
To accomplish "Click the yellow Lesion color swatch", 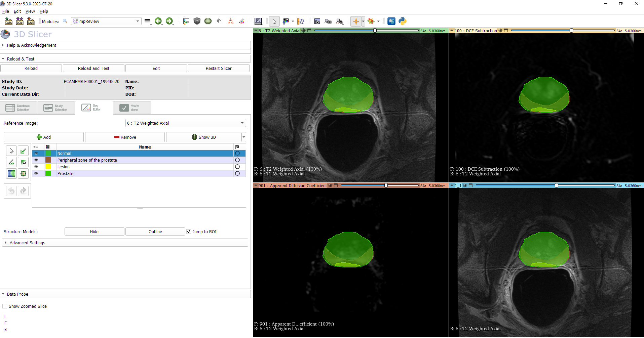I will point(48,167).
